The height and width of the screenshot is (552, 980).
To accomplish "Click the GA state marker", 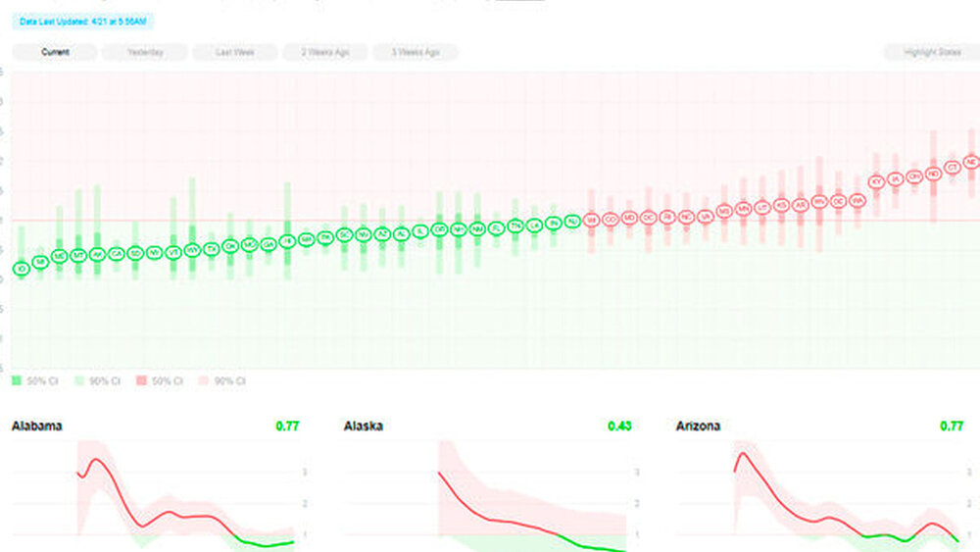I will click(x=268, y=244).
